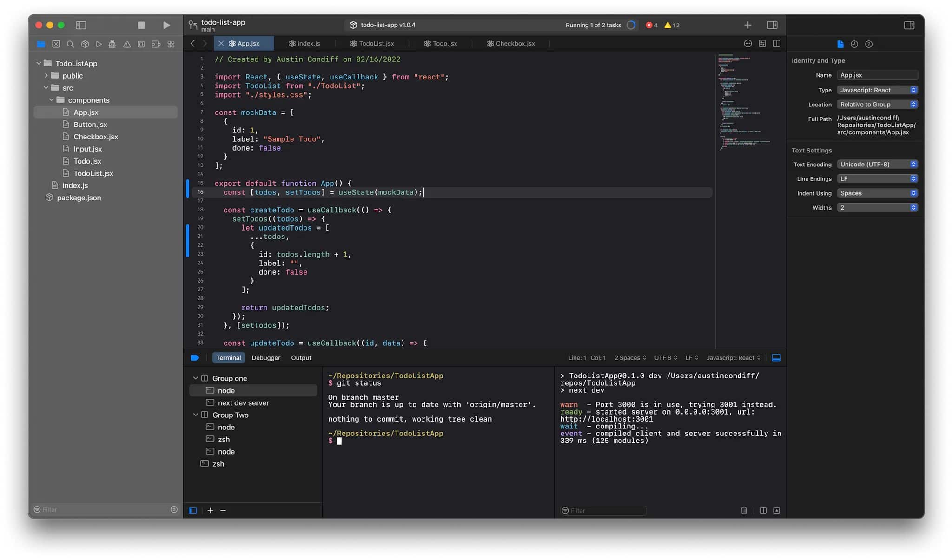Collapse the TodoListApp root folder
Screen dimensions: 952x560
39,63
